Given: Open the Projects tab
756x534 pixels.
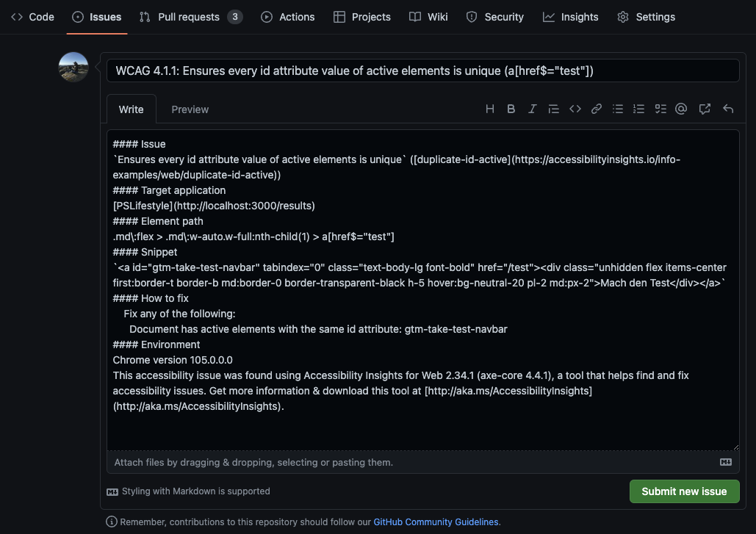Looking at the screenshot, I should coord(361,17).
